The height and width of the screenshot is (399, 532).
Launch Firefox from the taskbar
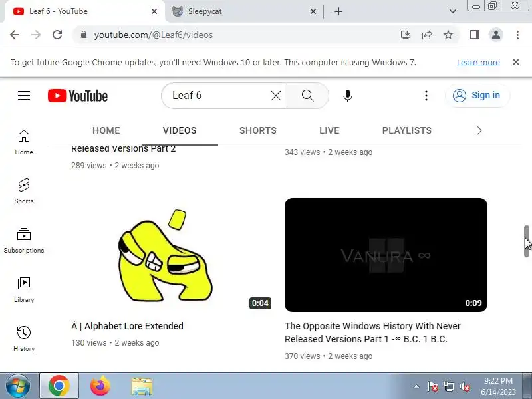coord(100,386)
